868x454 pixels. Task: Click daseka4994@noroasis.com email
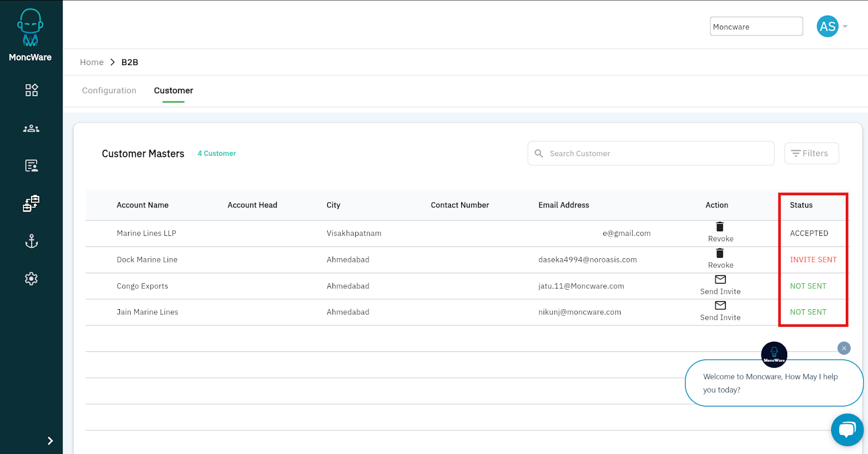pyautogui.click(x=588, y=260)
